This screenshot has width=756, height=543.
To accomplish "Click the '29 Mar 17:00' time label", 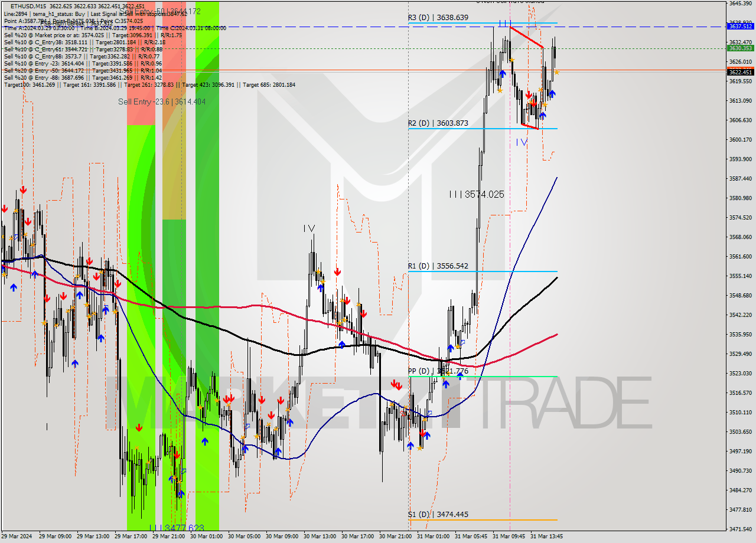I will click(131, 537).
